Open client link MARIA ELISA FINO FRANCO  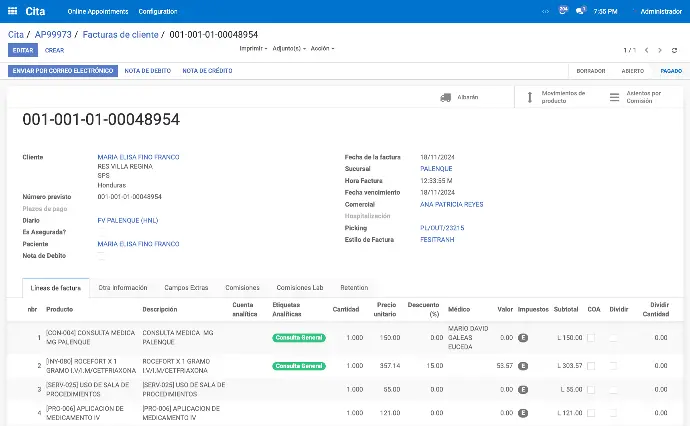pos(138,157)
